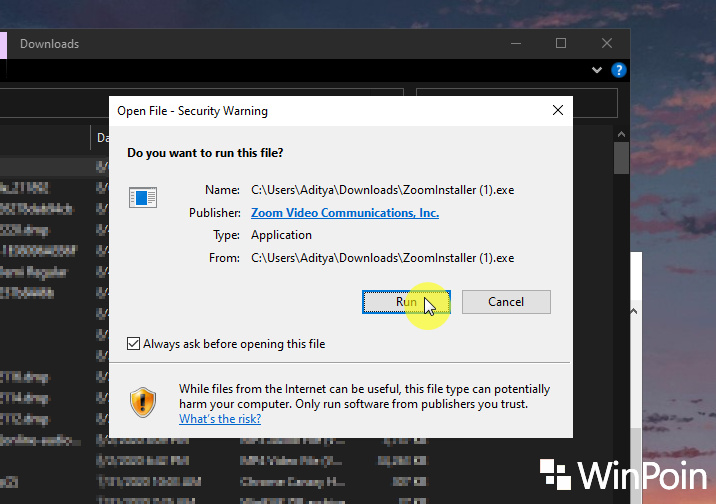
Task: Click the Application type text
Action: 281,235
